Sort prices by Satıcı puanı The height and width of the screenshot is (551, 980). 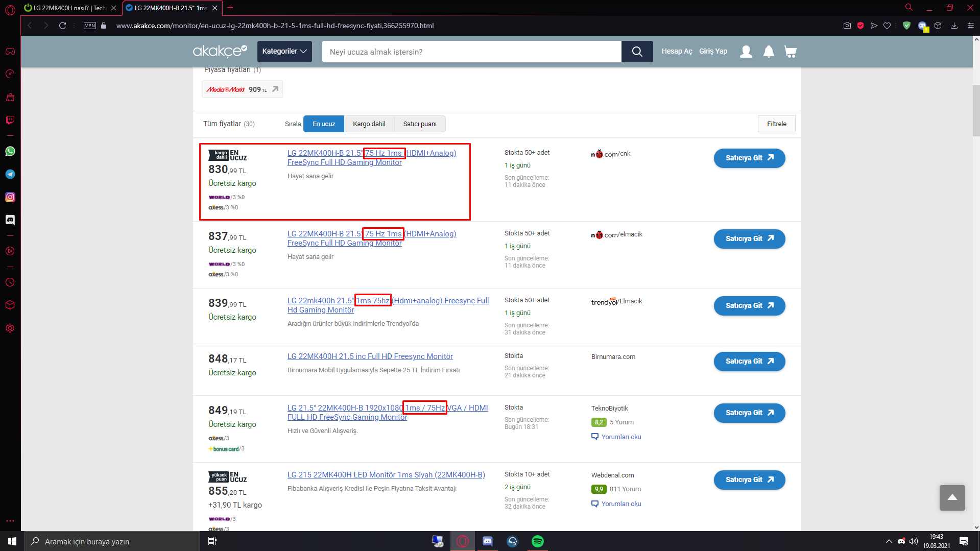point(420,124)
